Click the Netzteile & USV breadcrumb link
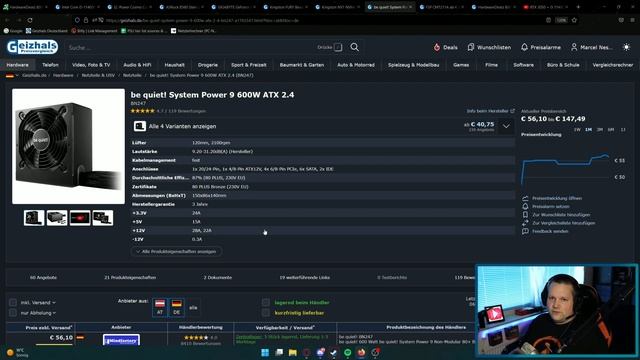 [x=98, y=76]
